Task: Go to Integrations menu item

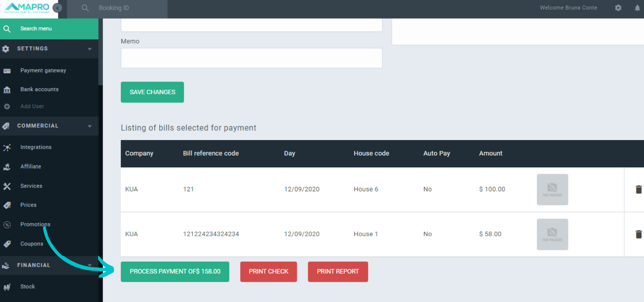Action: (x=36, y=147)
